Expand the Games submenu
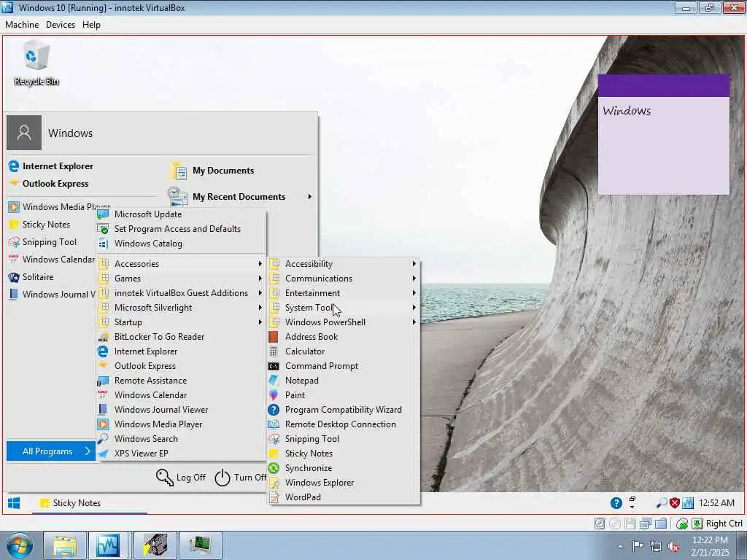This screenshot has height=560, width=747. pos(181,279)
